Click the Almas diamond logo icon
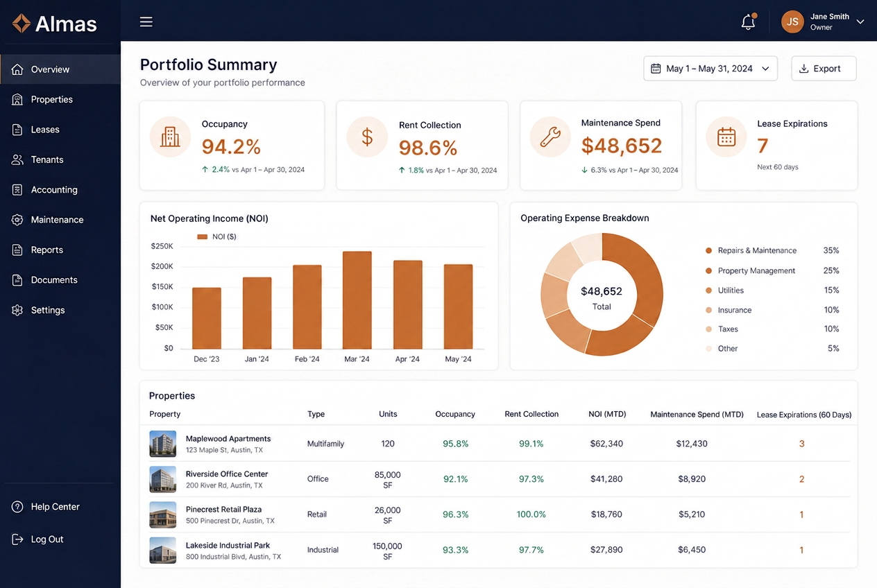877x588 pixels. point(22,24)
